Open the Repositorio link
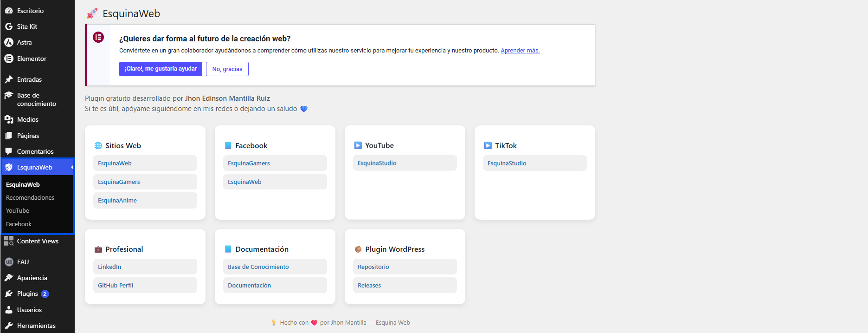This screenshot has height=333, width=868. [x=405, y=267]
